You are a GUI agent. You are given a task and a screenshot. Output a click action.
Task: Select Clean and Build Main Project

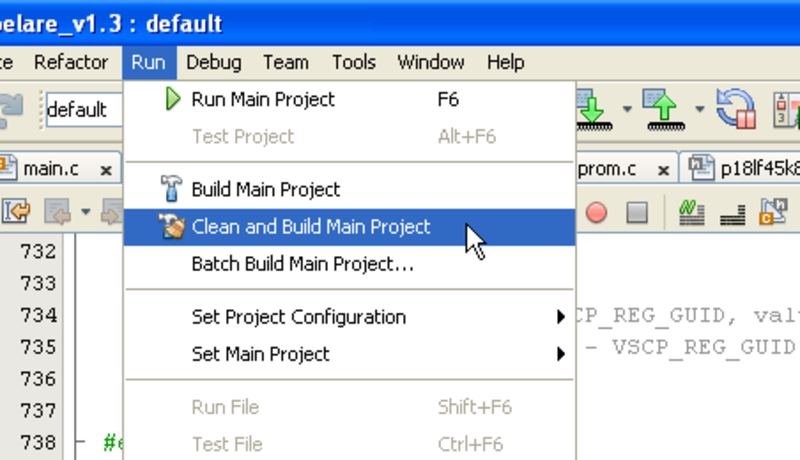tap(310, 227)
